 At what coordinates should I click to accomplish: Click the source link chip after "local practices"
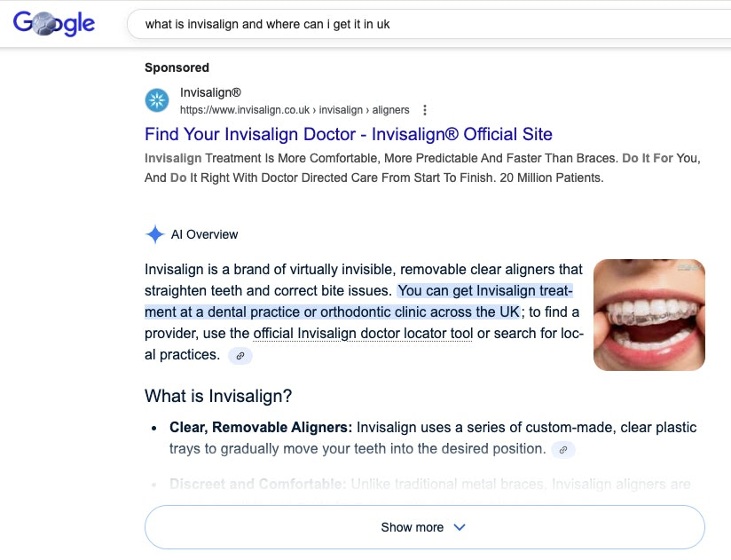240,355
